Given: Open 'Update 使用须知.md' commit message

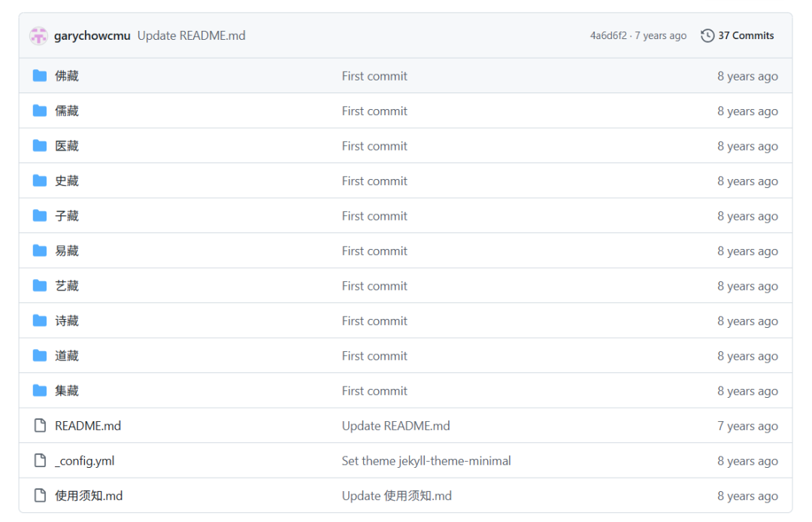Looking at the screenshot, I should click(x=397, y=496).
